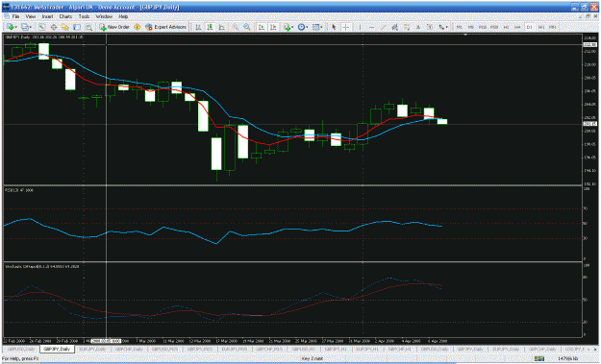
Task: Open the Help menu
Action: 123,17
